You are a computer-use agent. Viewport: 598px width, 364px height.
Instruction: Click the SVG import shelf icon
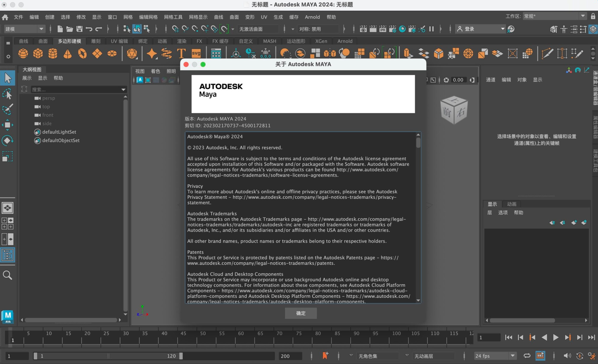coord(196,53)
